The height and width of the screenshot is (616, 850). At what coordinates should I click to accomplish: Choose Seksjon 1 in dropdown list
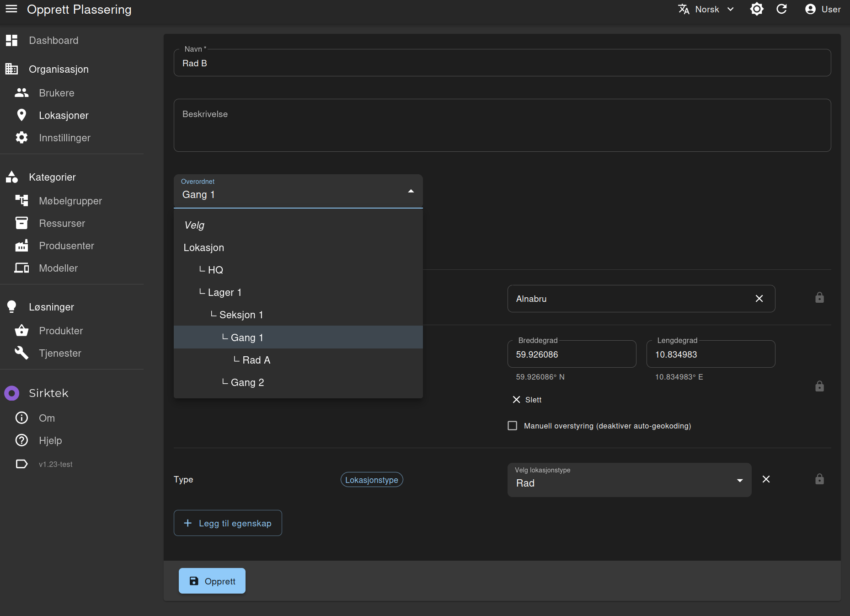click(241, 315)
